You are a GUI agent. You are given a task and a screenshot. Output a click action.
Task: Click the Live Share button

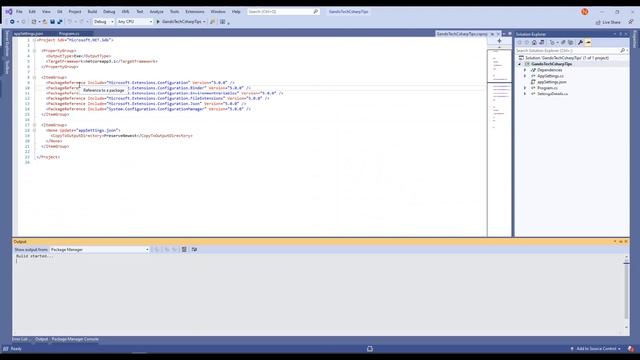point(608,22)
